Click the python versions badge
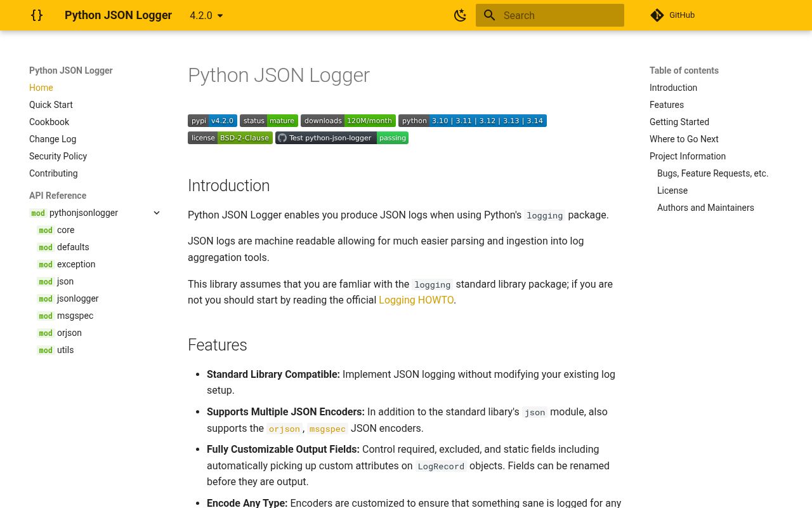The height and width of the screenshot is (508, 812). click(473, 121)
